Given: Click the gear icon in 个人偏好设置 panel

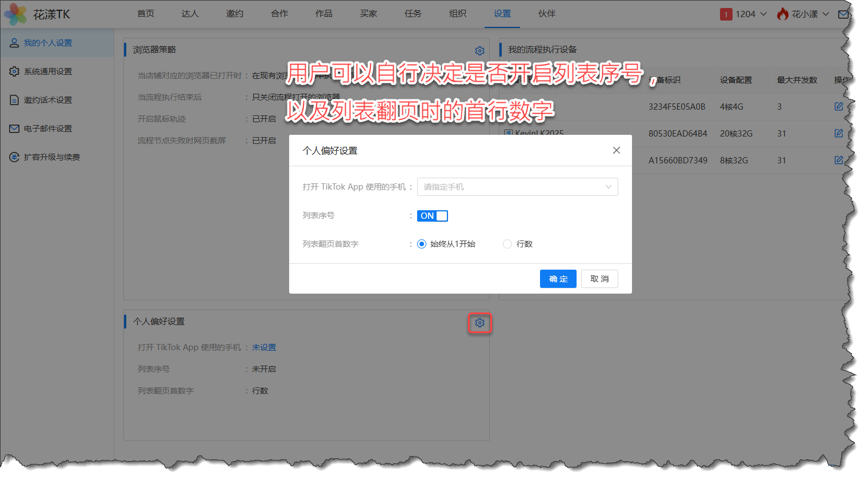Looking at the screenshot, I should (x=479, y=323).
